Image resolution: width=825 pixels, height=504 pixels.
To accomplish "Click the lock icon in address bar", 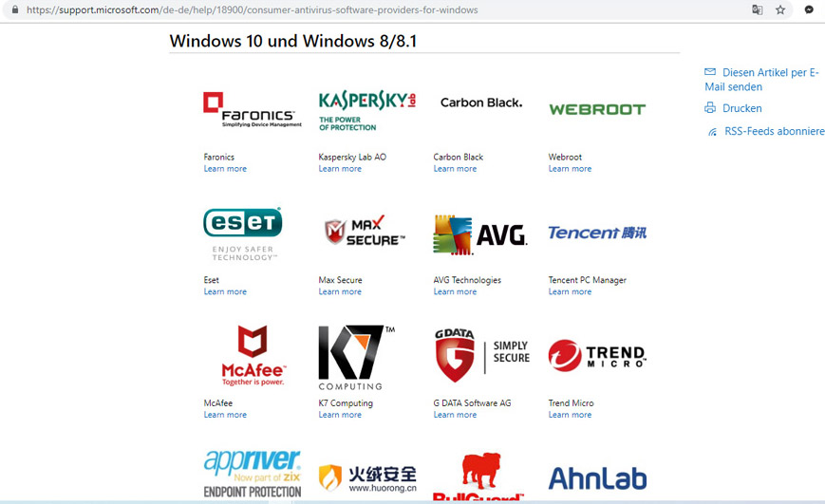I will (x=15, y=9).
